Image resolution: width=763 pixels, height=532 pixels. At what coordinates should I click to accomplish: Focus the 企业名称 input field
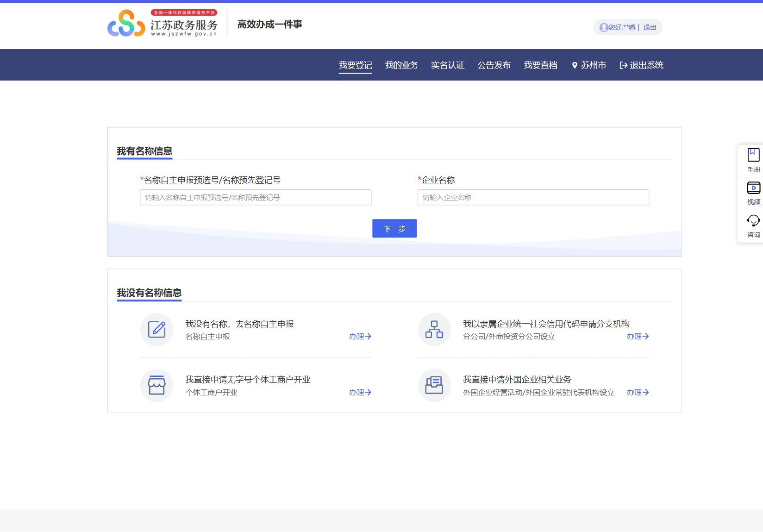(533, 197)
